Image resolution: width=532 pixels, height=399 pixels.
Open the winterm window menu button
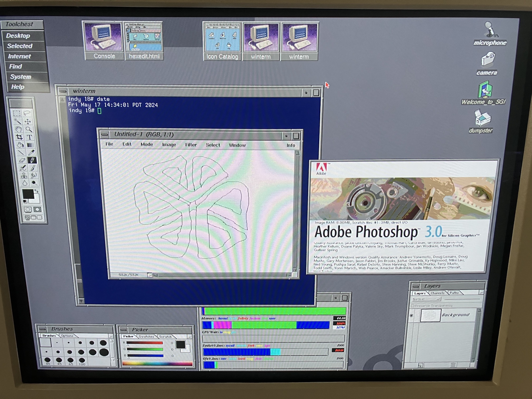tap(63, 91)
